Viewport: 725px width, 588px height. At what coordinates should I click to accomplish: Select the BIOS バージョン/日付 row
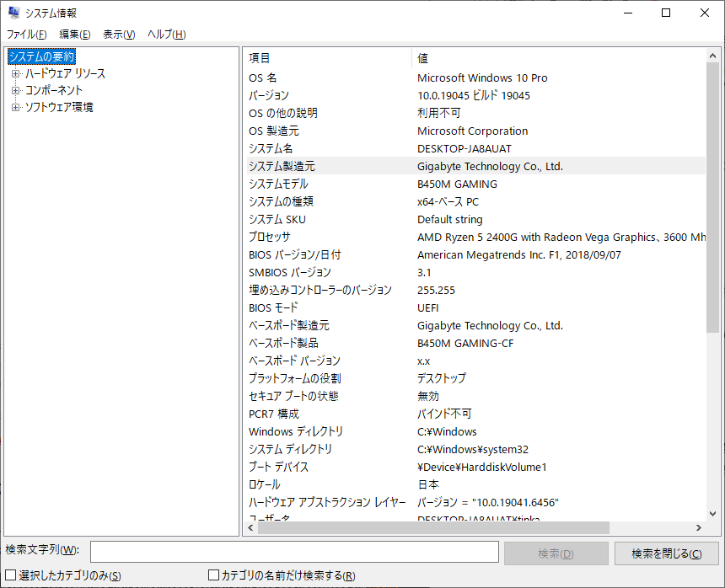pyautogui.click(x=476, y=255)
